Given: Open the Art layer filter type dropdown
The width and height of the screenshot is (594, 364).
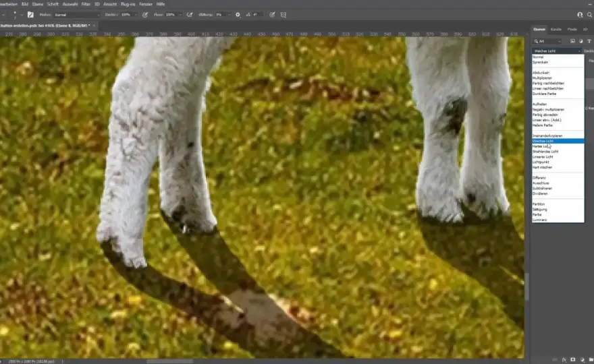Looking at the screenshot, I should 548,41.
